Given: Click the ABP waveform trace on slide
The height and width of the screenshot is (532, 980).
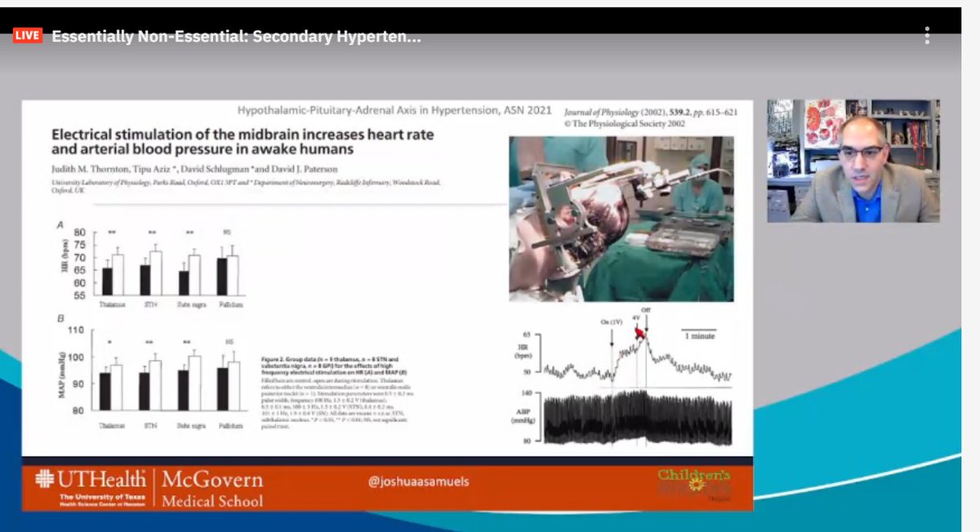Looking at the screenshot, I should click(x=637, y=417).
